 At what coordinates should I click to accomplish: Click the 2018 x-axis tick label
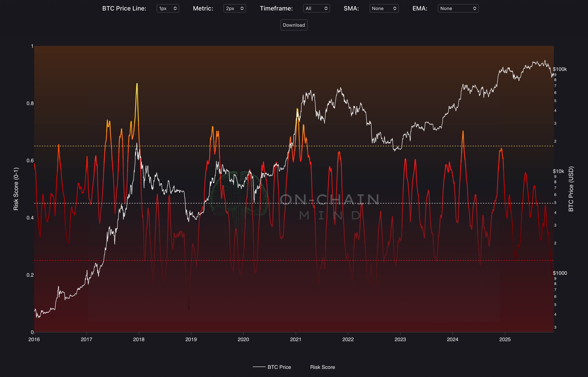(139, 339)
